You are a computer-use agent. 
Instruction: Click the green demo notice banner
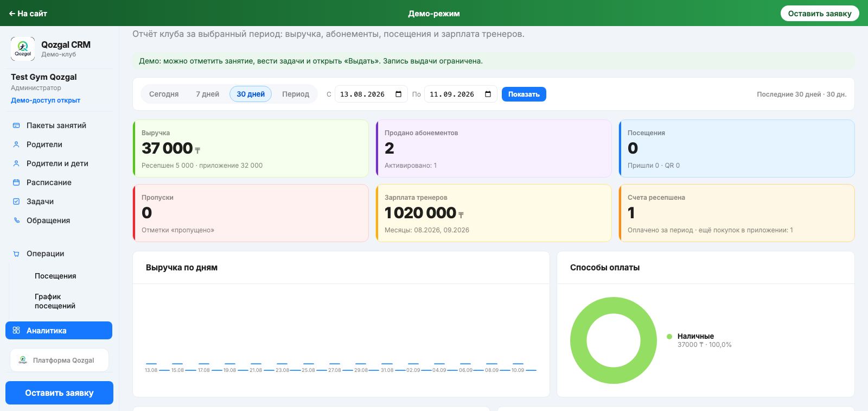point(494,61)
